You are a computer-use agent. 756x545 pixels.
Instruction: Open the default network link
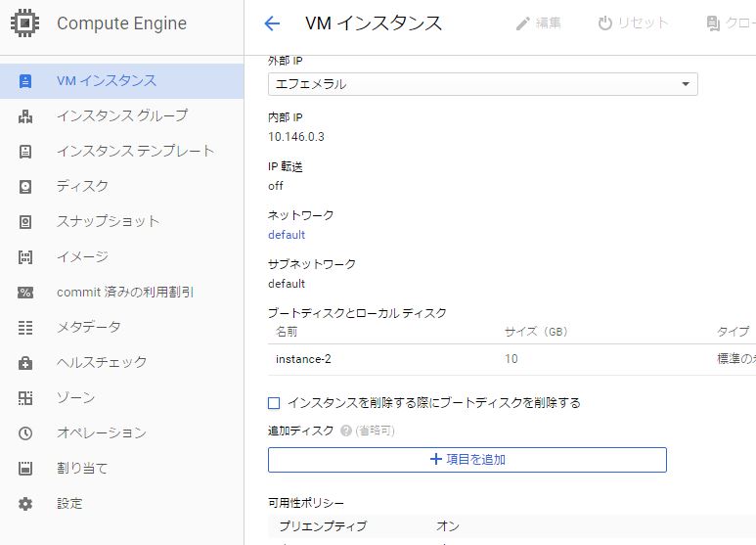tap(287, 235)
